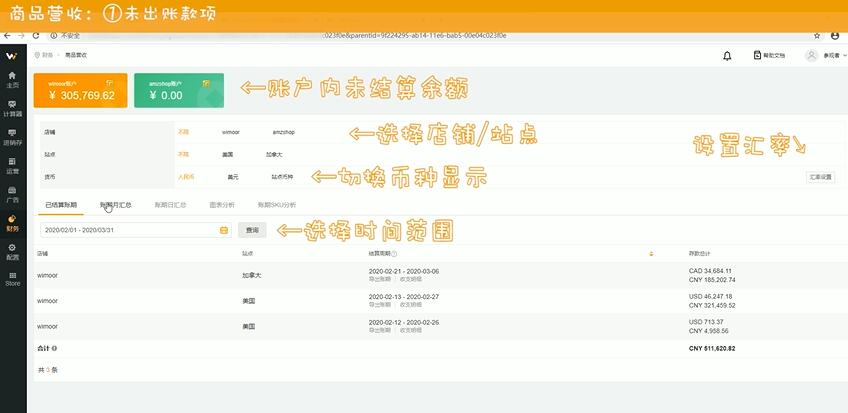
Task: Click the CAD 34,684.11 deposit amount
Action: click(710, 271)
